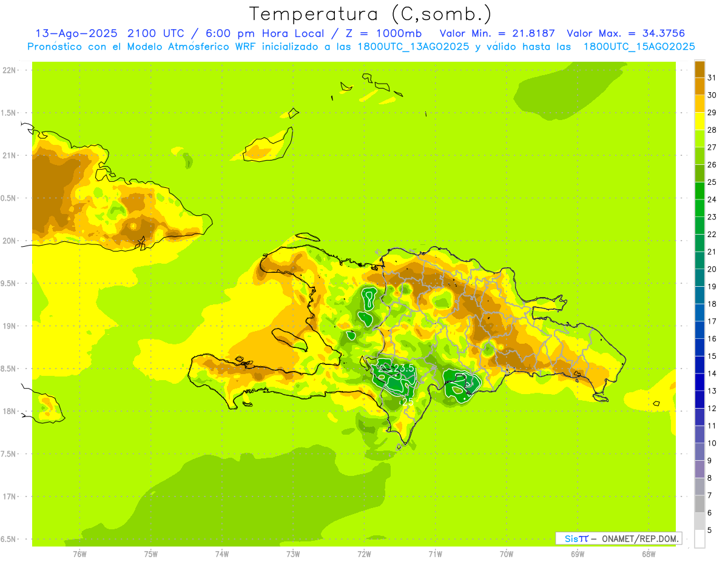
Task: Click the "23.5" contour label on map
Action: [x=404, y=369]
